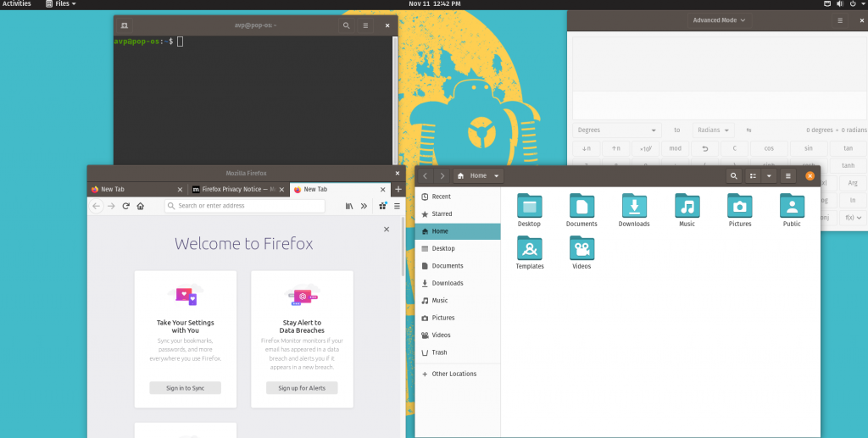This screenshot has height=438, width=868.
Task: Open the Calculator hamburger menu
Action: tap(840, 20)
